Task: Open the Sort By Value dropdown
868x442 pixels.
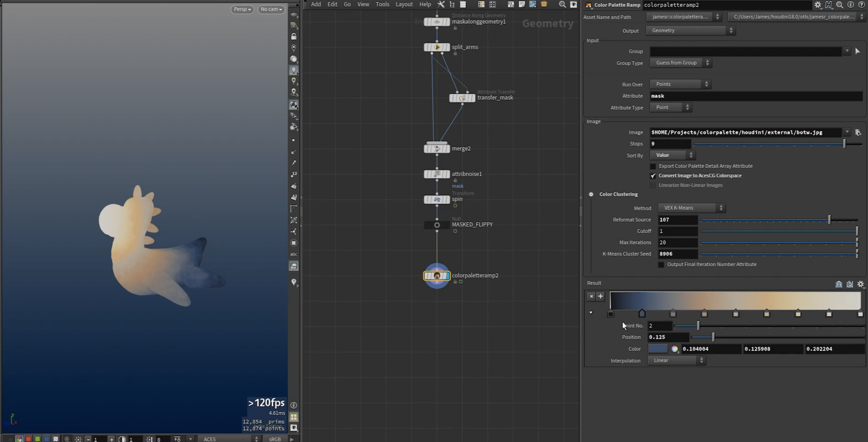Action: pos(672,155)
